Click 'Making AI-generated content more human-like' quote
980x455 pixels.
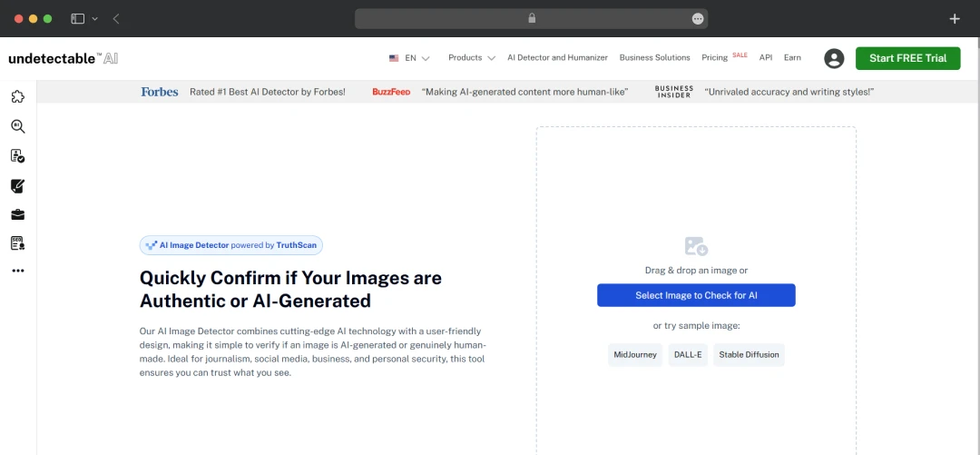525,92
